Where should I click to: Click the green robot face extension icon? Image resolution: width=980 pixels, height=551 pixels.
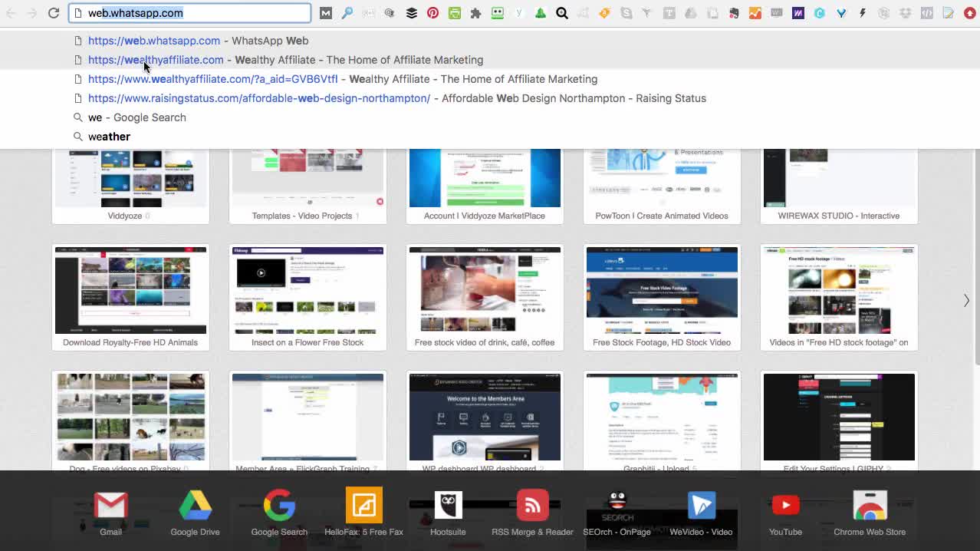click(498, 13)
